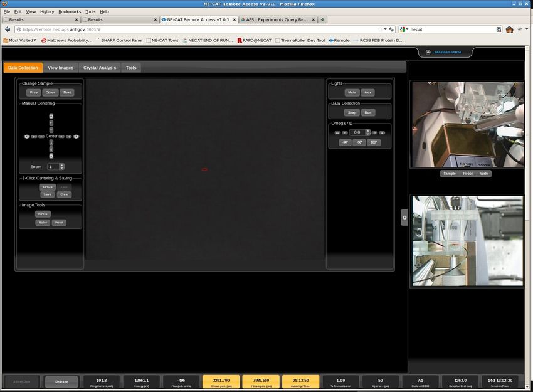Screen dimensions: 533x392
Task: Open the SHARP Control Panel bookmark
Action: [120, 40]
